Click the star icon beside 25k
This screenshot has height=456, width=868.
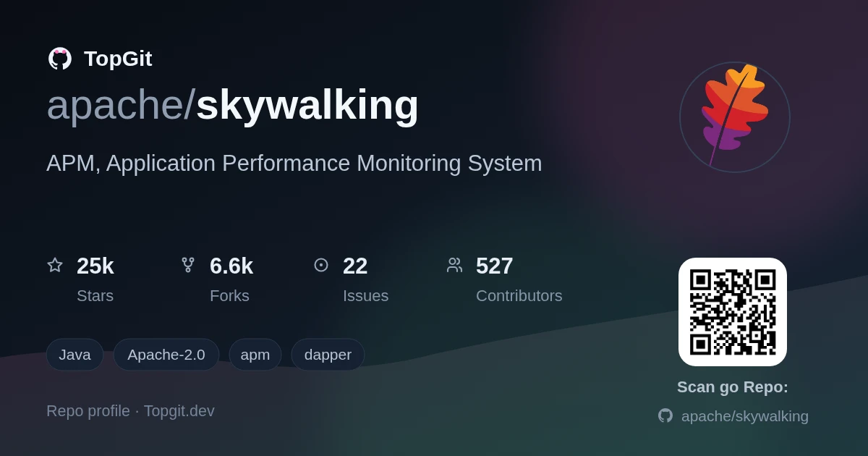tap(55, 265)
